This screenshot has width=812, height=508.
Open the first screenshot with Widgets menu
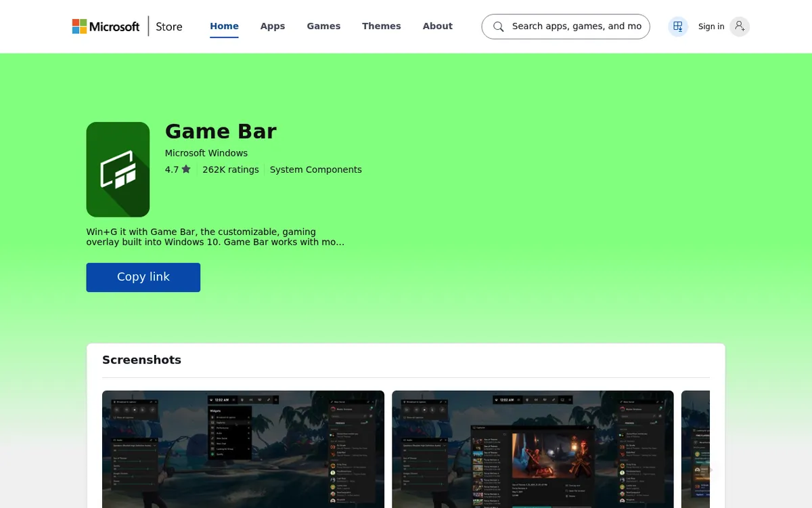click(243, 449)
